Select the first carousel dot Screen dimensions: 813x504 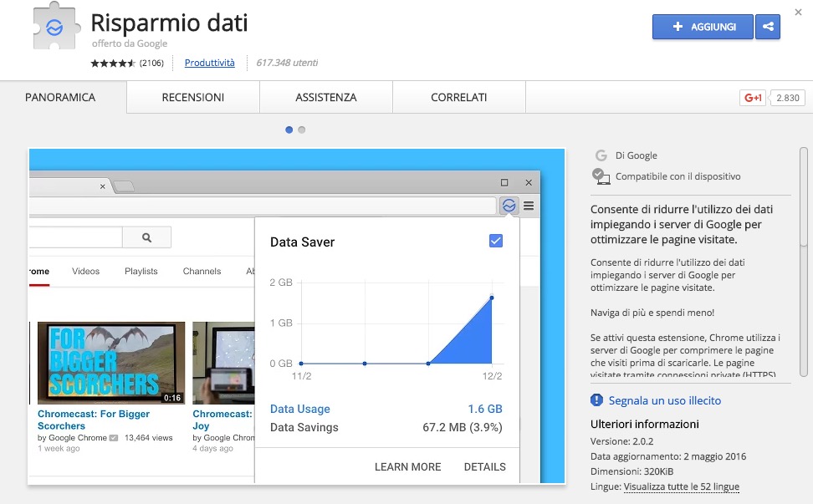point(289,130)
